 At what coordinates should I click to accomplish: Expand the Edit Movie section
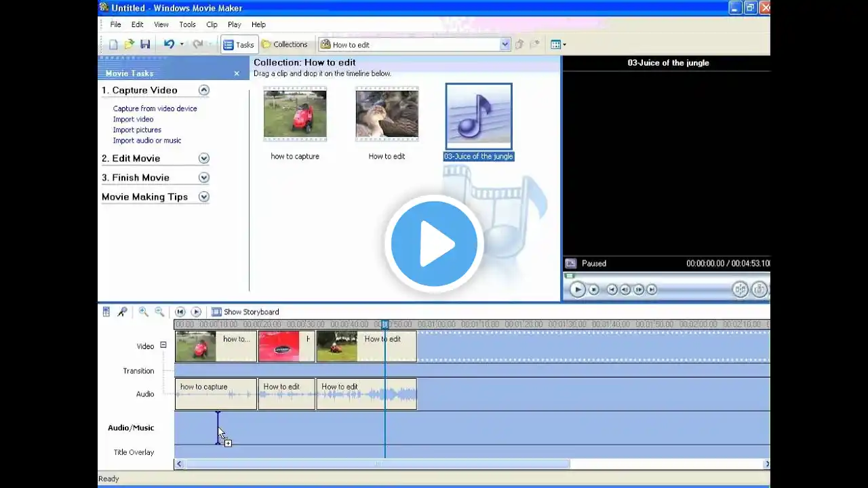click(x=203, y=159)
